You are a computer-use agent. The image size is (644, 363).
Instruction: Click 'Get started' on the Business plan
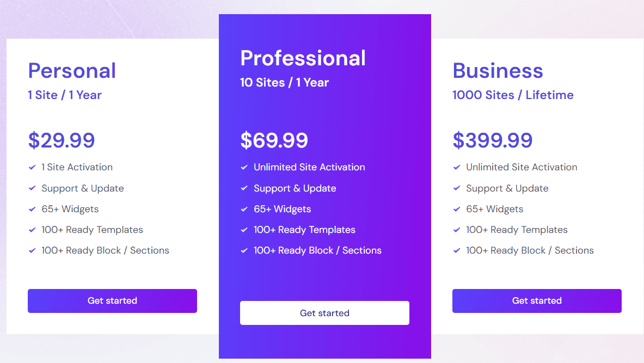click(x=537, y=300)
